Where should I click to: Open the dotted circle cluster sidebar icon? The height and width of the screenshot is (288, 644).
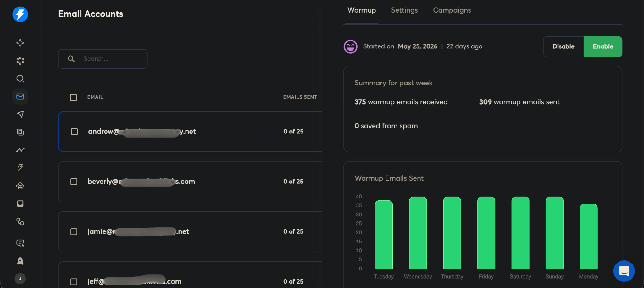click(x=20, y=61)
